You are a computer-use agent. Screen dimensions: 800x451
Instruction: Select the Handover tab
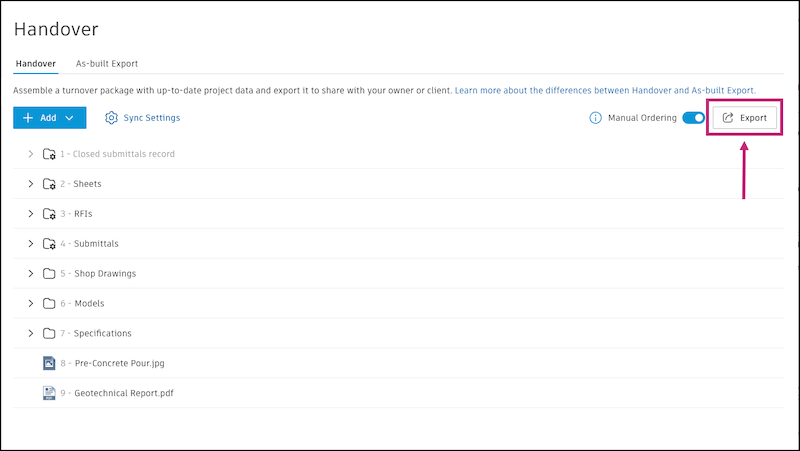click(35, 64)
